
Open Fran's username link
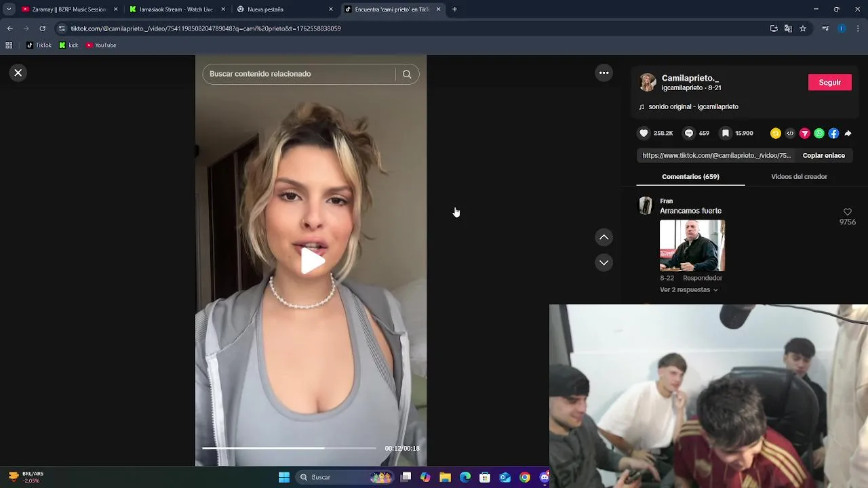pyautogui.click(x=666, y=201)
